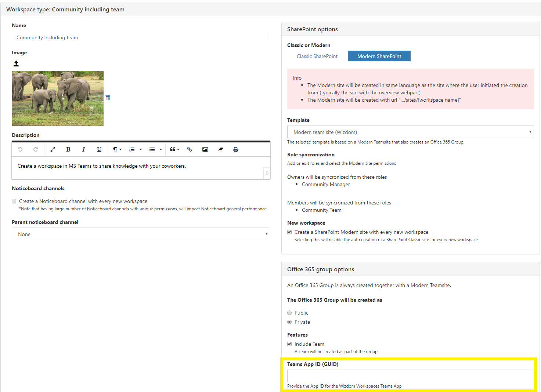Focus the Teams App ID (GUID) field

pyautogui.click(x=411, y=376)
